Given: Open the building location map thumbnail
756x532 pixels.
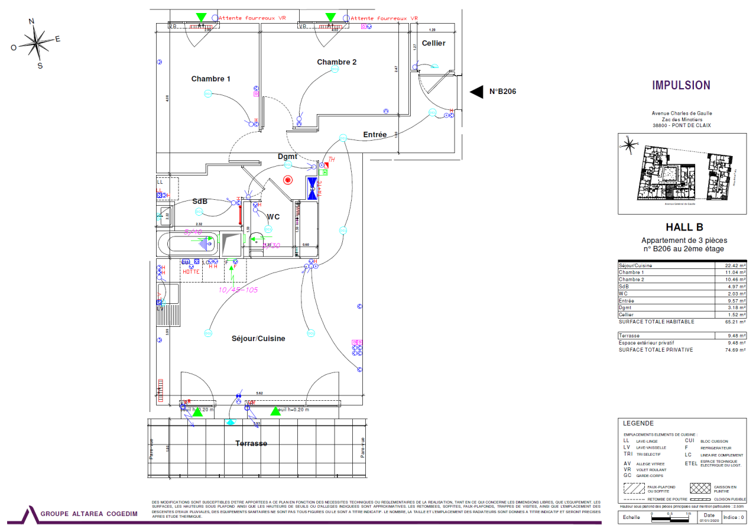Looking at the screenshot, I should (683, 174).
